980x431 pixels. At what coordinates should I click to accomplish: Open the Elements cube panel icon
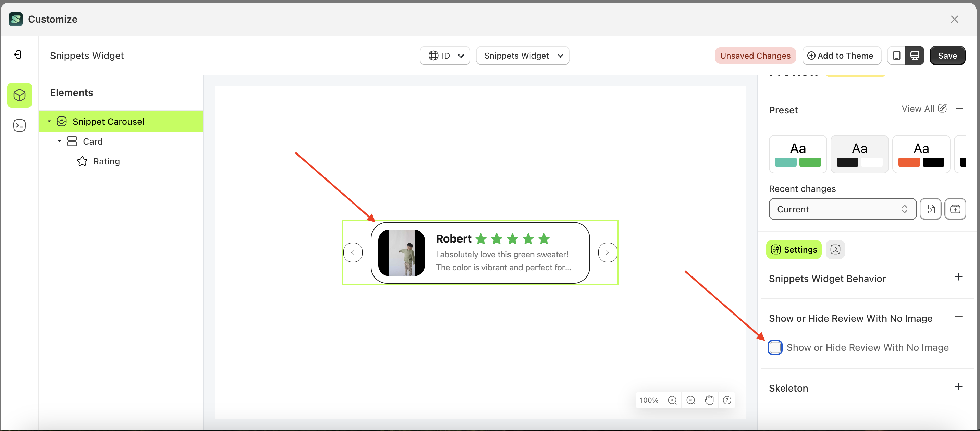[20, 95]
